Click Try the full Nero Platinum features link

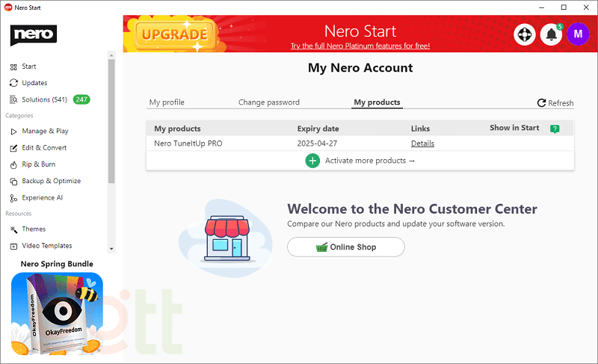click(x=360, y=46)
